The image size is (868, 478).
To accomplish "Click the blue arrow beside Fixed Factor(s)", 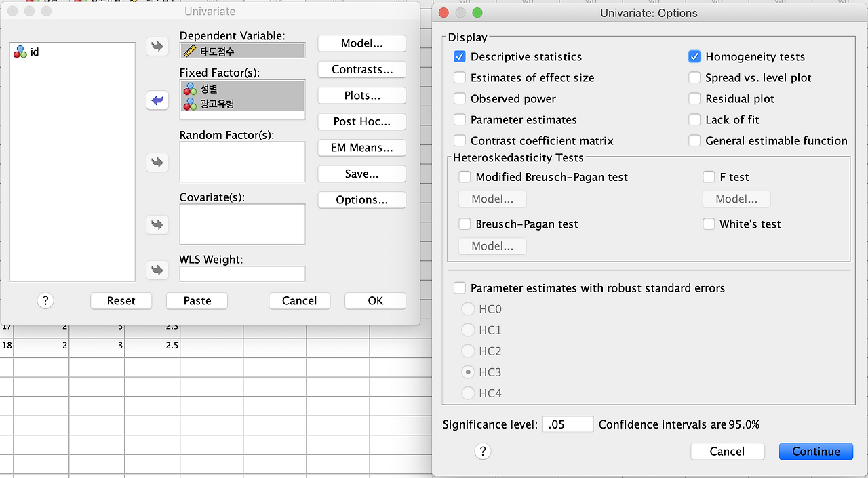I will coord(157,100).
